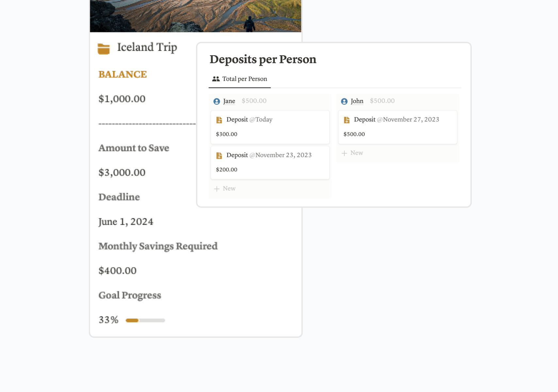This screenshot has height=392, width=558.
Task: Click the deposit page icon for November 27, 2023
Action: (347, 120)
